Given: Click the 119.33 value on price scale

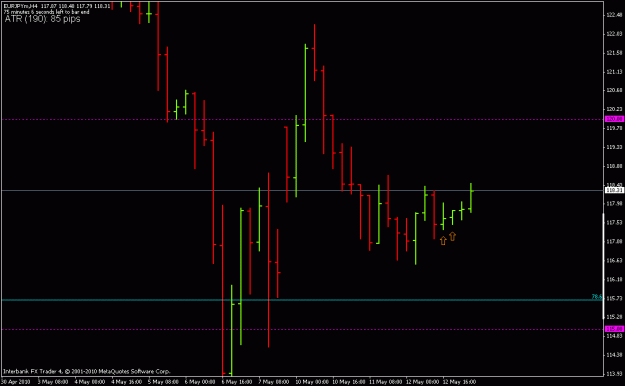Looking at the screenshot, I should tap(614, 147).
